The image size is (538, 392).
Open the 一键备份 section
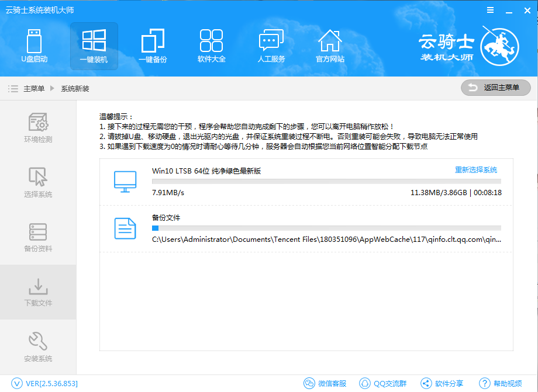(x=153, y=46)
